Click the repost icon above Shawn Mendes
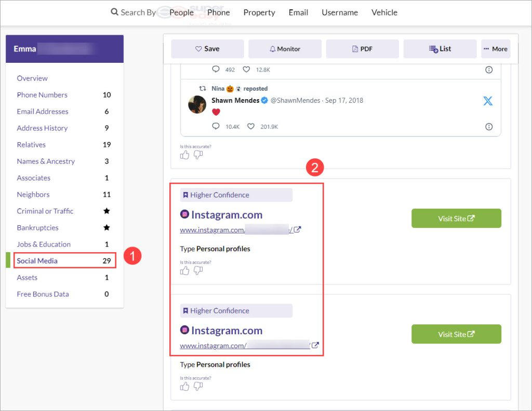This screenshot has height=411, width=532. click(x=203, y=88)
